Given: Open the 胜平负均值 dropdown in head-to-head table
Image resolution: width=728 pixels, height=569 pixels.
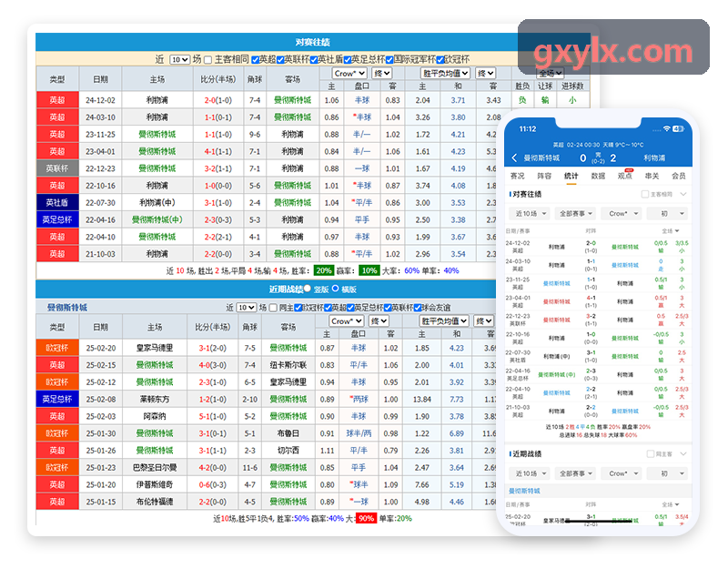Looking at the screenshot, I should pos(445,74).
